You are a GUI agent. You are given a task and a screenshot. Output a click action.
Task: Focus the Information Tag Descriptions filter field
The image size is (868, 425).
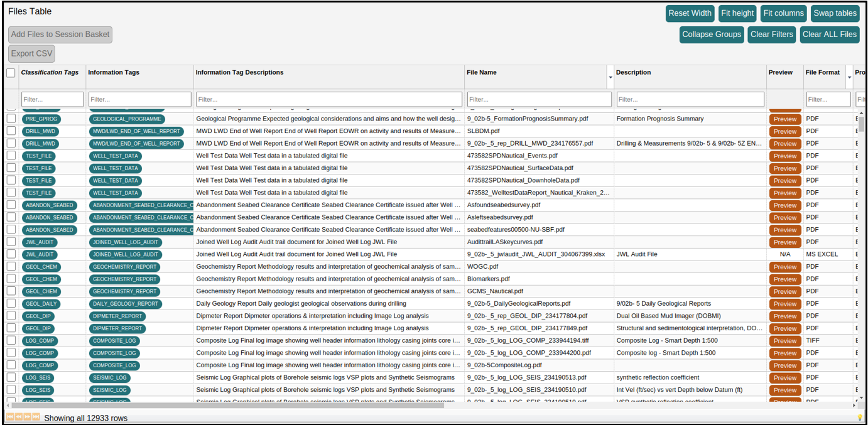click(329, 99)
